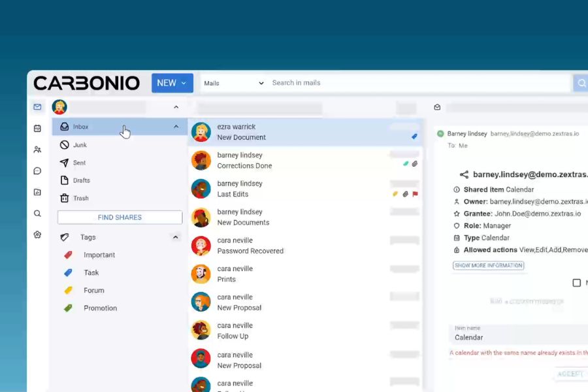Viewport: 588px width, 392px height.
Task: Open the Settings gear icon
Action: point(37,235)
